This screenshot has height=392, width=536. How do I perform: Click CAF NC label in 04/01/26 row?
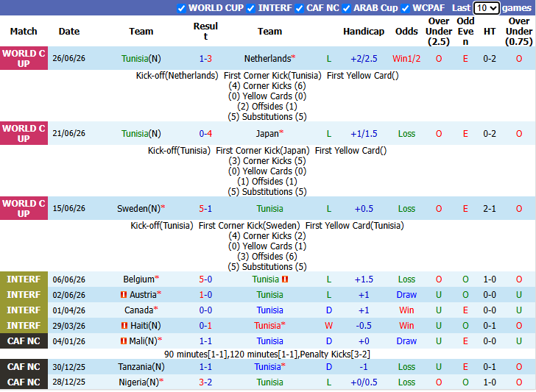[x=24, y=341]
